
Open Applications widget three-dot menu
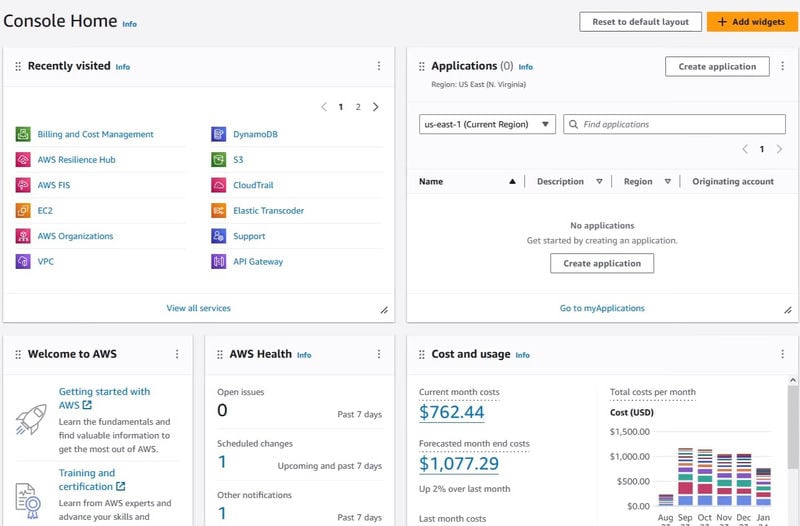(x=782, y=66)
